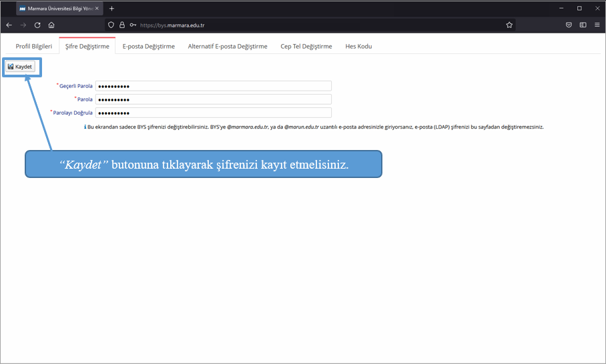Select the Marmara Üniversitesi Bilgi Yönetim tab

[59, 9]
